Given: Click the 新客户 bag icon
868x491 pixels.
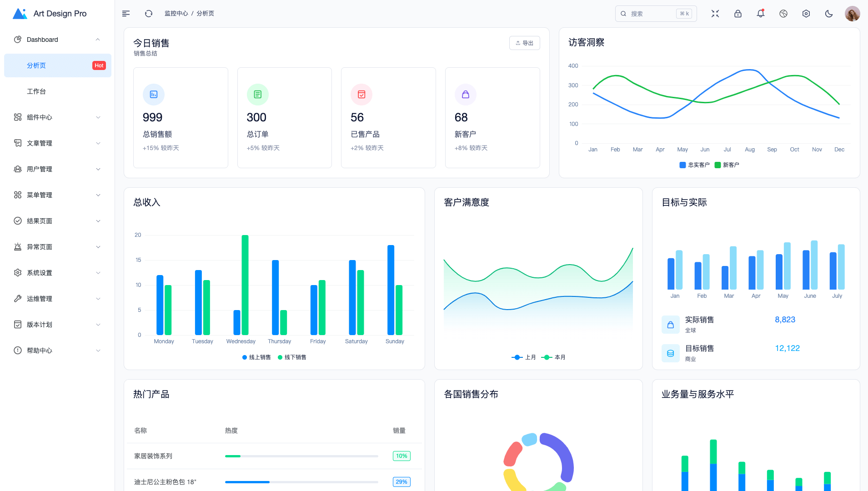Looking at the screenshot, I should (466, 95).
